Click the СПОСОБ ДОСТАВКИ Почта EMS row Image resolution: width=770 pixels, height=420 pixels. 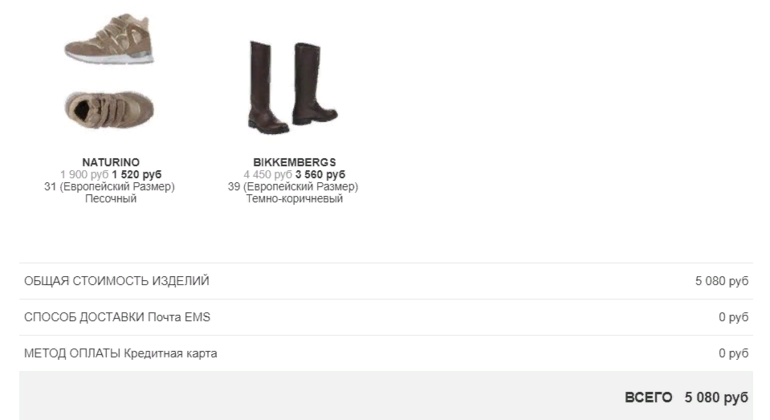tap(386, 317)
